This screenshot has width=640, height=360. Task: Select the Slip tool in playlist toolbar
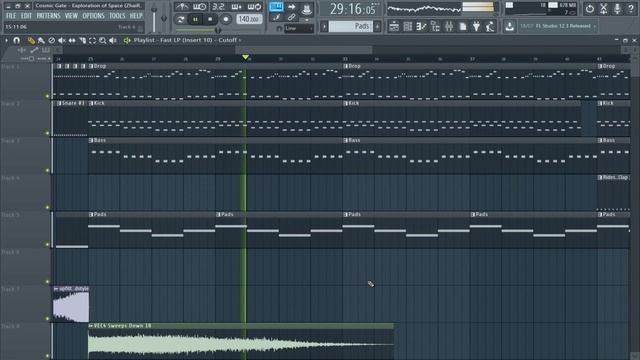[72, 40]
